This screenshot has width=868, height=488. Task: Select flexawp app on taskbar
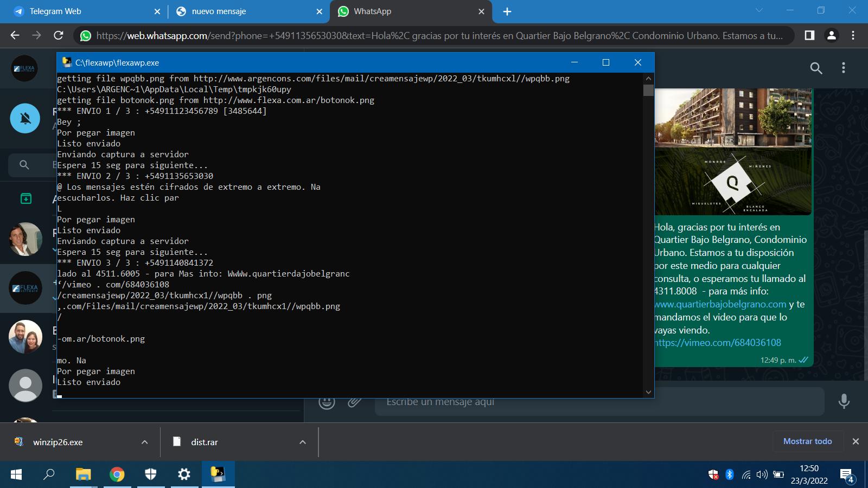218,474
